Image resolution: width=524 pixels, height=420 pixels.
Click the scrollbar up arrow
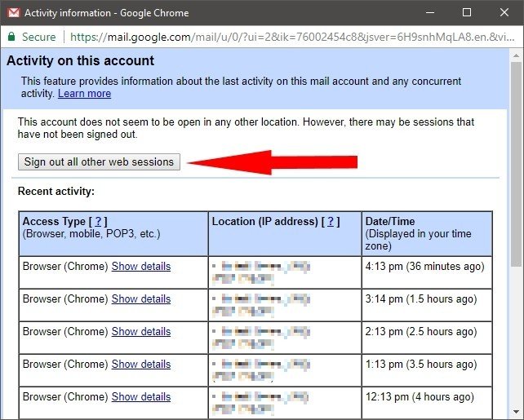pos(517,55)
